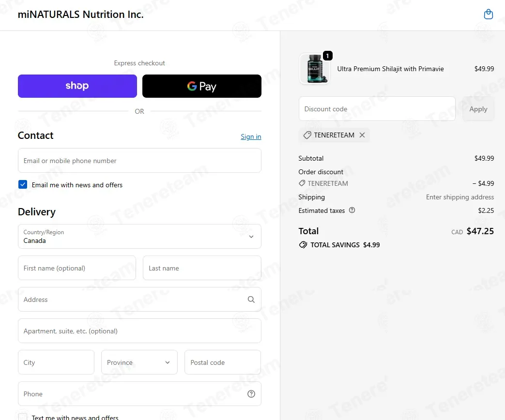Click the miNATURALS Nutrition Inc. store title
This screenshot has width=505, height=420.
coord(80,15)
